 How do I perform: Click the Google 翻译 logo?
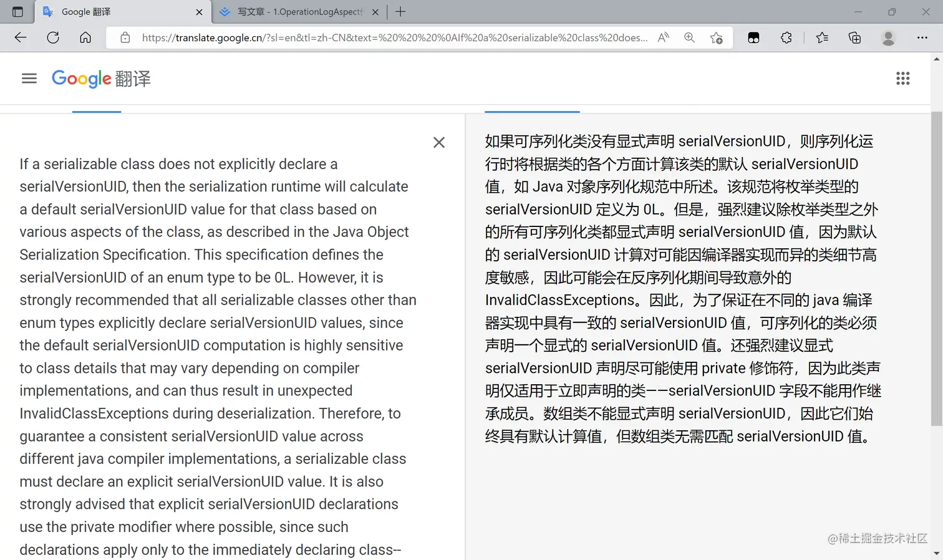pyautogui.click(x=101, y=79)
